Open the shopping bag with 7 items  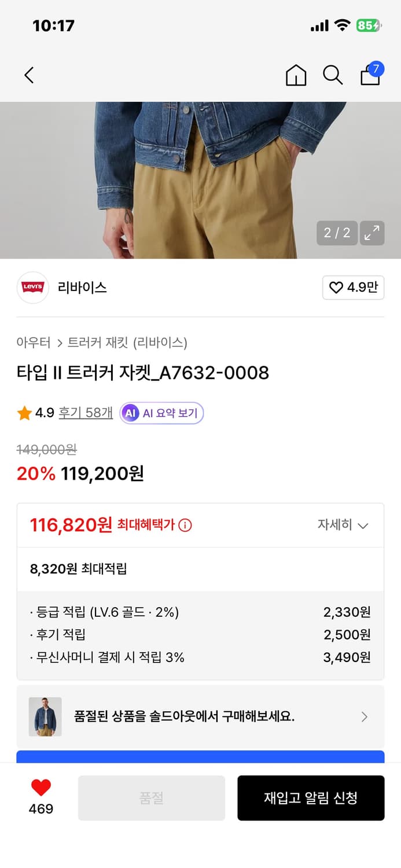point(370,76)
